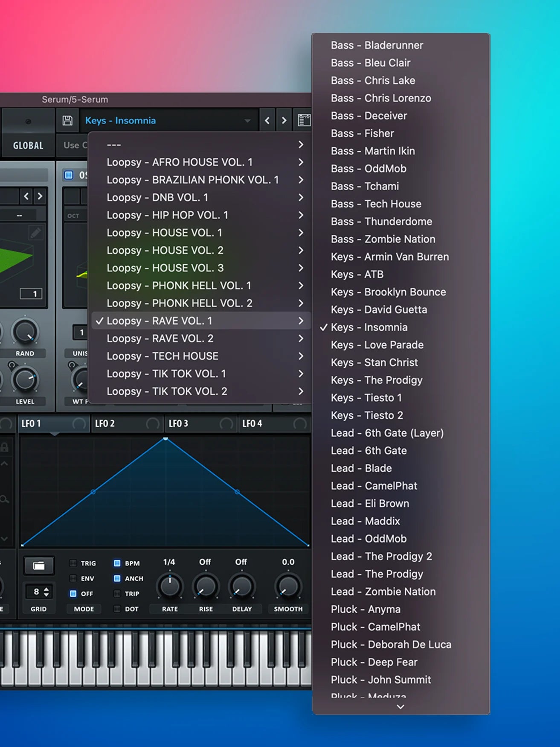The image size is (560, 747).
Task: Expand Loopsy - HIP HOP VOL. 1 submenu
Action: pyautogui.click(x=200, y=215)
